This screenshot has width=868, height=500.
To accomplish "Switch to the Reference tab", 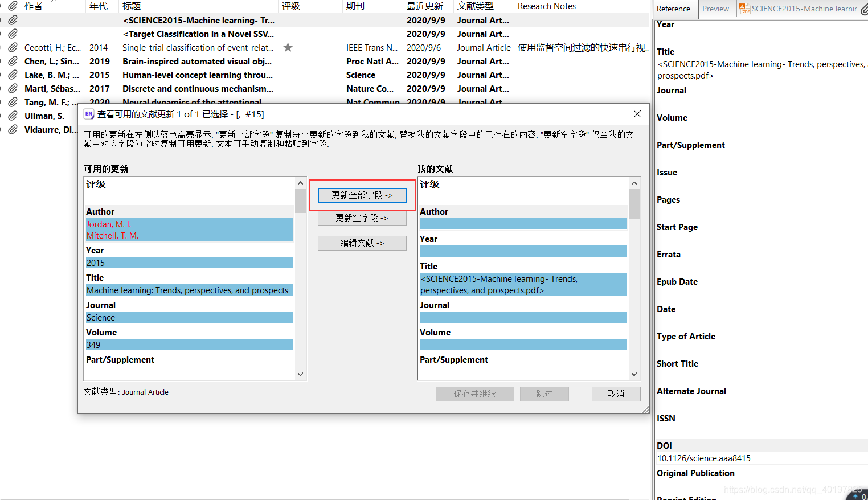I will (x=674, y=9).
